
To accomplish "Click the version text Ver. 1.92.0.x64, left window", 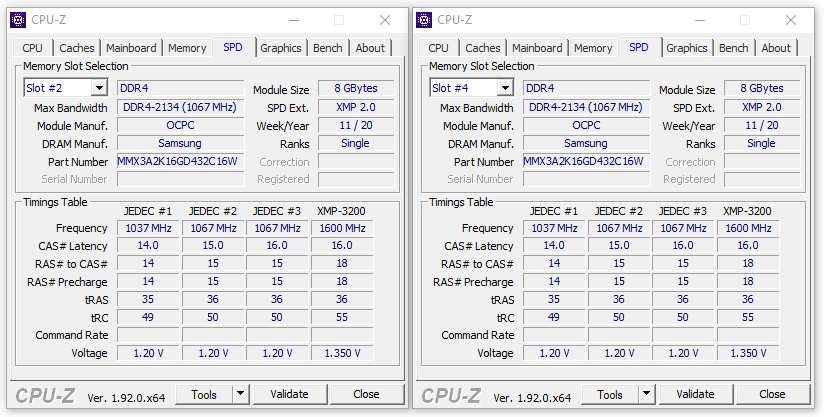I will (x=126, y=398).
